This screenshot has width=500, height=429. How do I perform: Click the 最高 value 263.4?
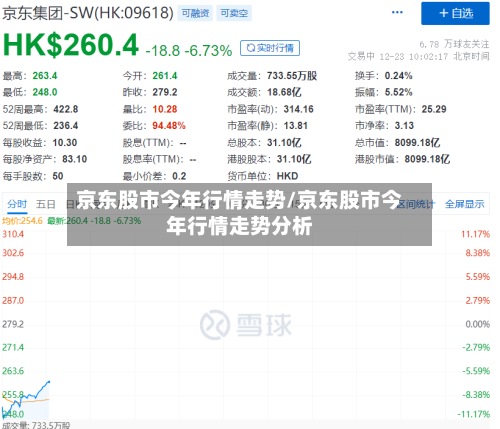(x=45, y=76)
